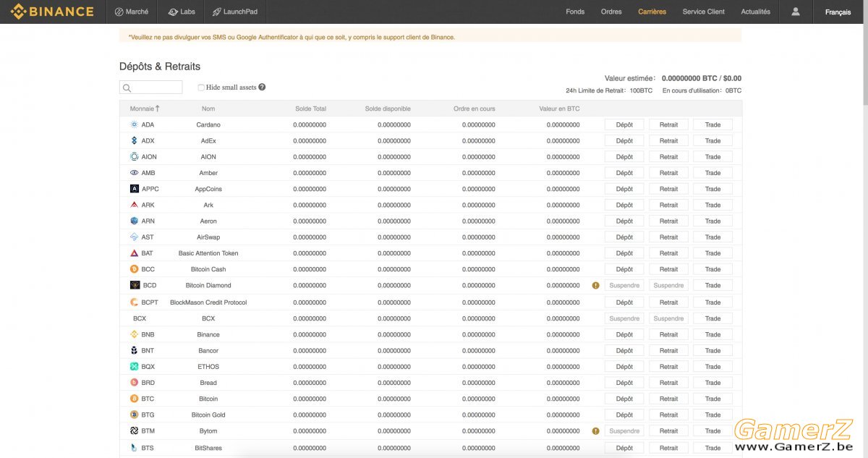The height and width of the screenshot is (458, 868).
Task: Click Trade for Amber AMB
Action: 712,173
